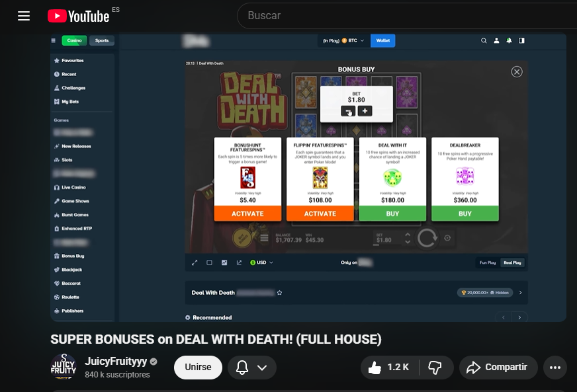Viewport: 577px width, 392px height.
Task: Buy the Deal With It bonus
Action: pyautogui.click(x=392, y=214)
